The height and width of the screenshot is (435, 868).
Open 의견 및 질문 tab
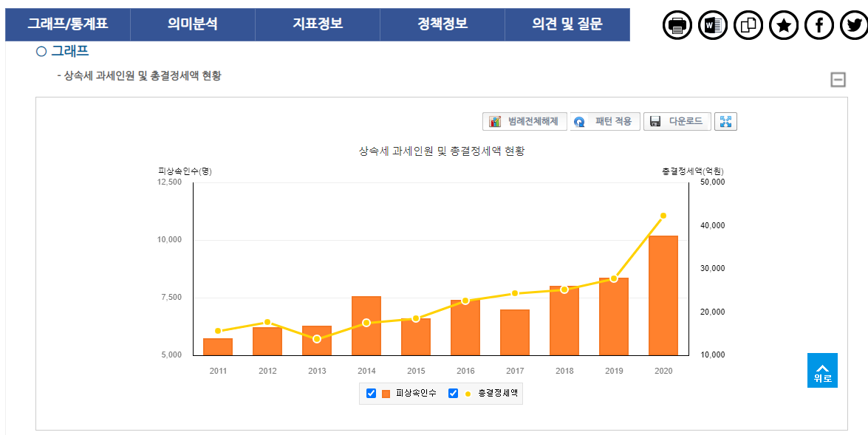tap(567, 24)
